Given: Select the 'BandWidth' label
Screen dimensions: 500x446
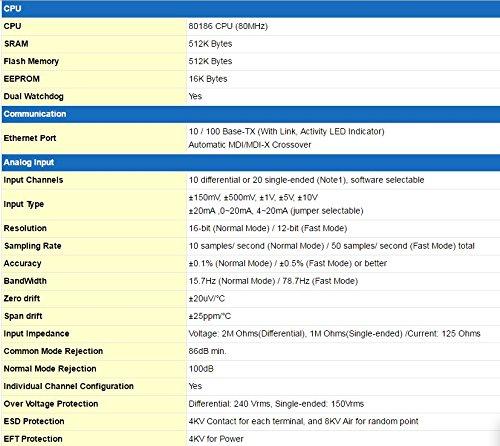Looking at the screenshot, I should click(x=25, y=281).
